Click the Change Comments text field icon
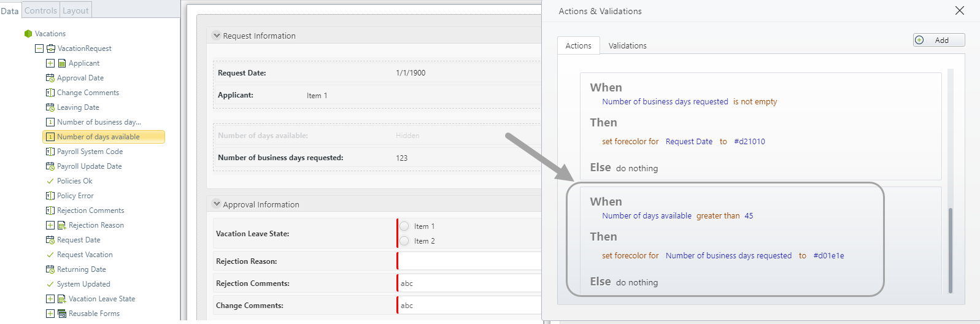This screenshot has height=324, width=980. coord(50,93)
